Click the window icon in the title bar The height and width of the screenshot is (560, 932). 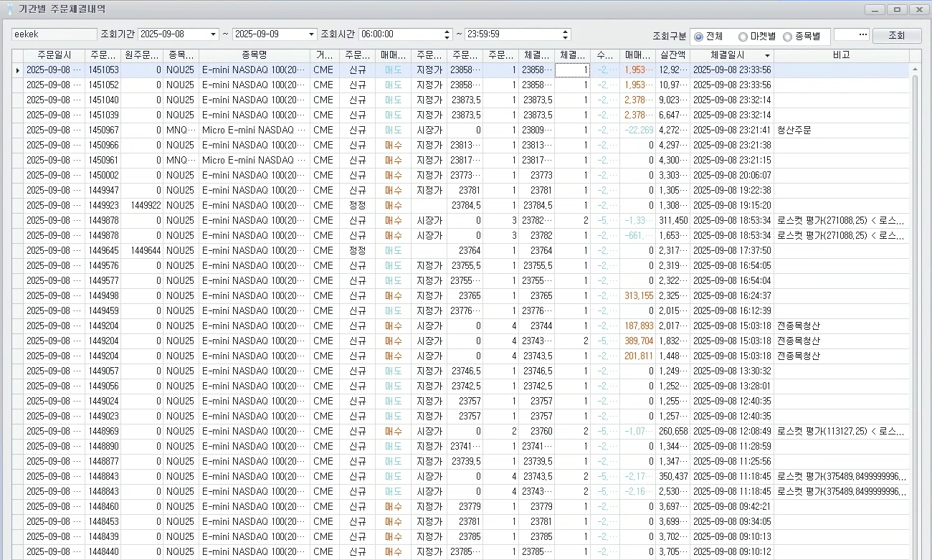9,9
